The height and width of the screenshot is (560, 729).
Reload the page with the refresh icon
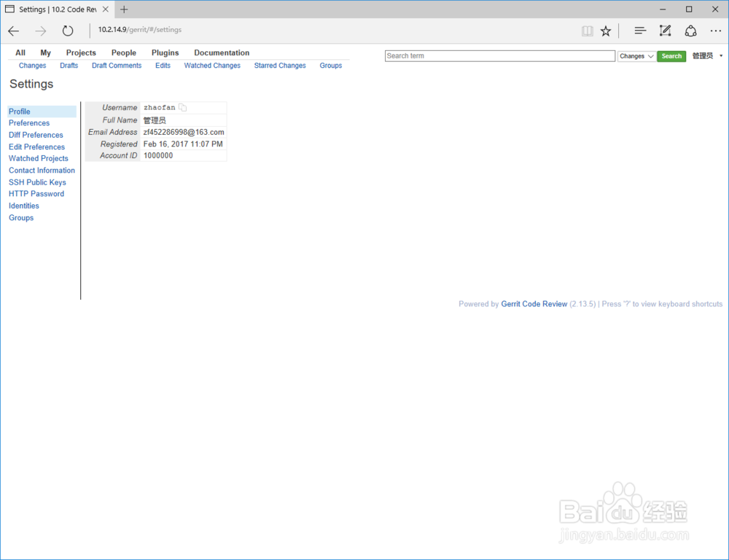point(68,31)
